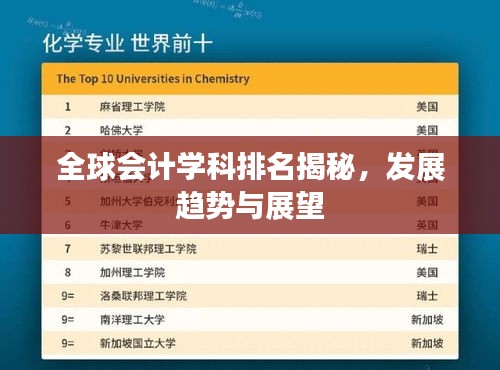Click the red banner title 全球会计学科排名揭秘
Viewport: 500px width, 370px height.
[206, 167]
